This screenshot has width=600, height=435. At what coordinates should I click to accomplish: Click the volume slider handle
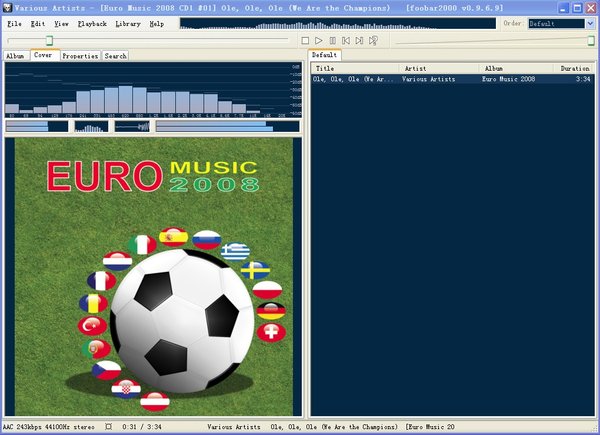[x=591, y=40]
